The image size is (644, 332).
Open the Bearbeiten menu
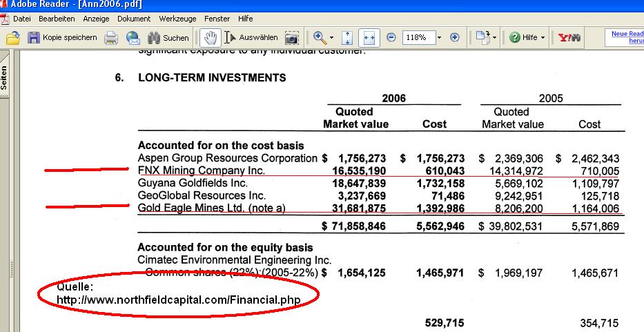pyautogui.click(x=57, y=19)
